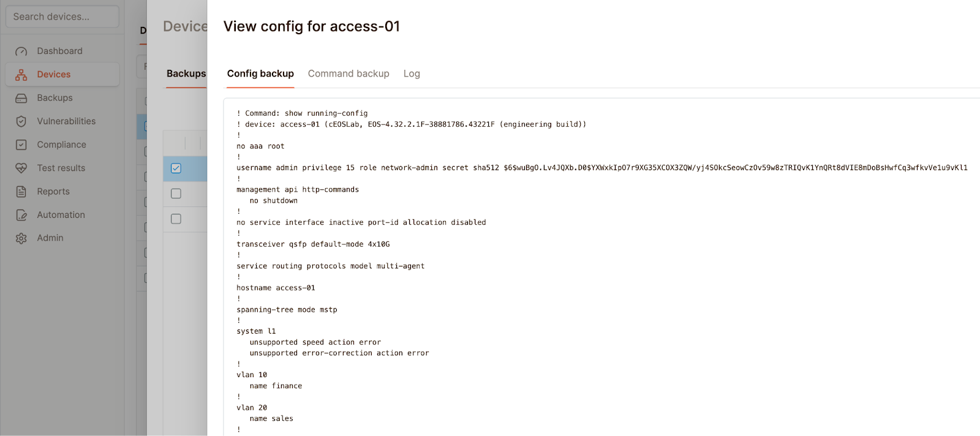Screen dimensions: 980x436
Task: Click the Compliance checkmark icon
Action: 21,145
